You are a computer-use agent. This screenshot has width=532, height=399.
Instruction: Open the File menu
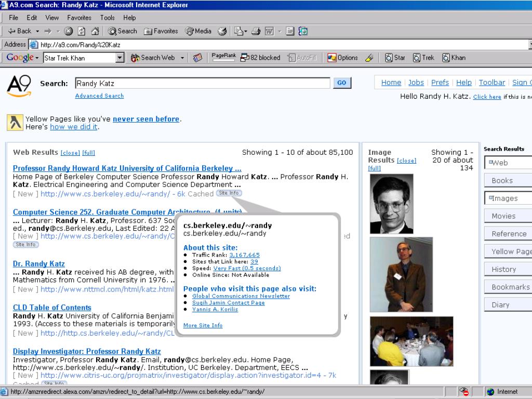pos(14,18)
